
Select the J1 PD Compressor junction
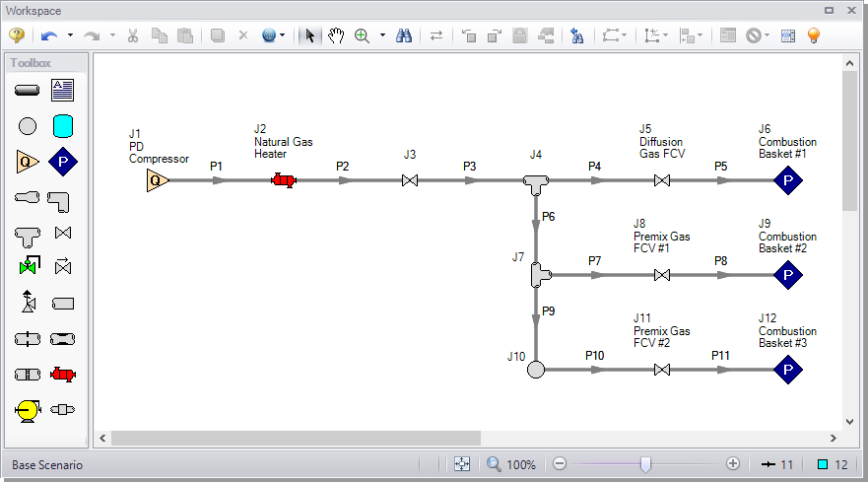click(158, 180)
